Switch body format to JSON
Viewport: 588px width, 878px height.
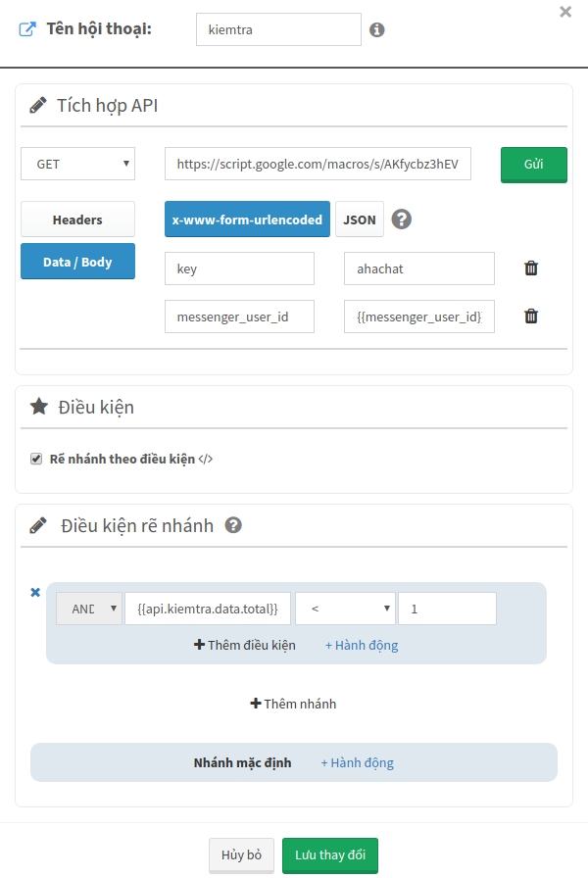click(360, 219)
